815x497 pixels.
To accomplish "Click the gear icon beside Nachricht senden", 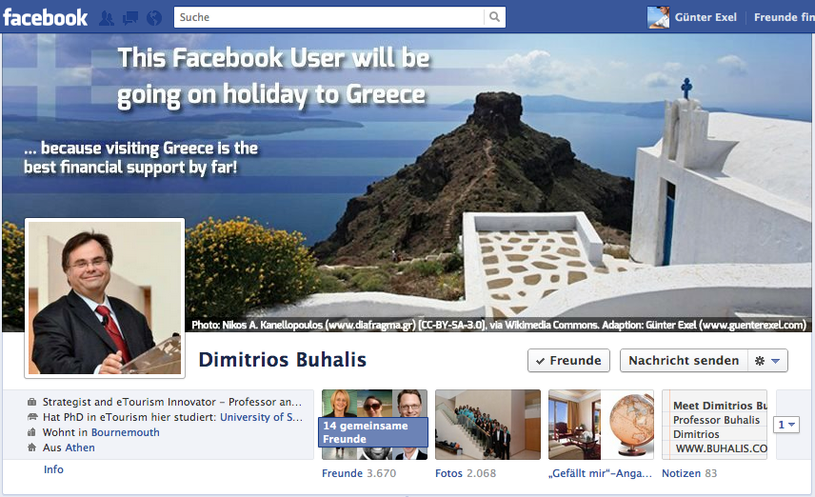I will click(x=759, y=361).
